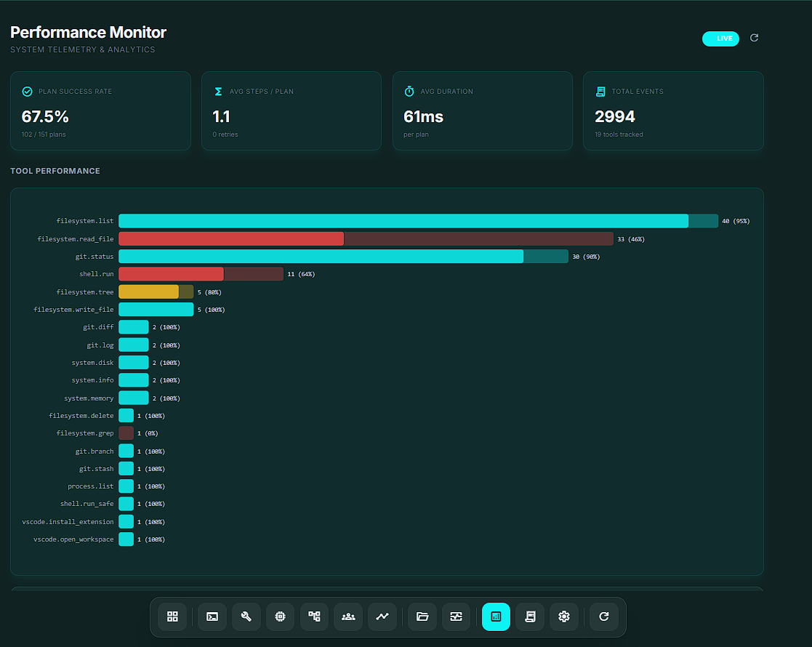Open the people group icon in dock
Screen dimensions: 812x647
coord(348,616)
